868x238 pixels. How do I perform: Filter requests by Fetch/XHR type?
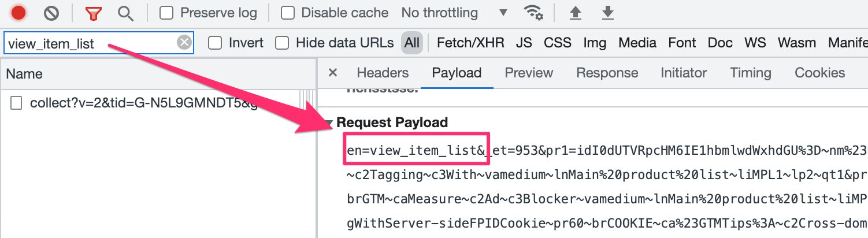tap(470, 43)
